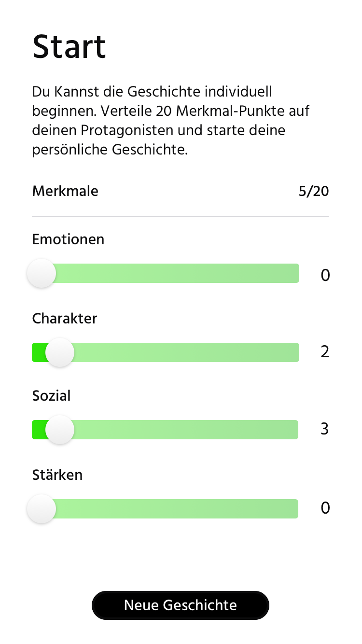Click the Sozial slider handle
Image resolution: width=362 pixels, height=644 pixels.
(x=60, y=430)
